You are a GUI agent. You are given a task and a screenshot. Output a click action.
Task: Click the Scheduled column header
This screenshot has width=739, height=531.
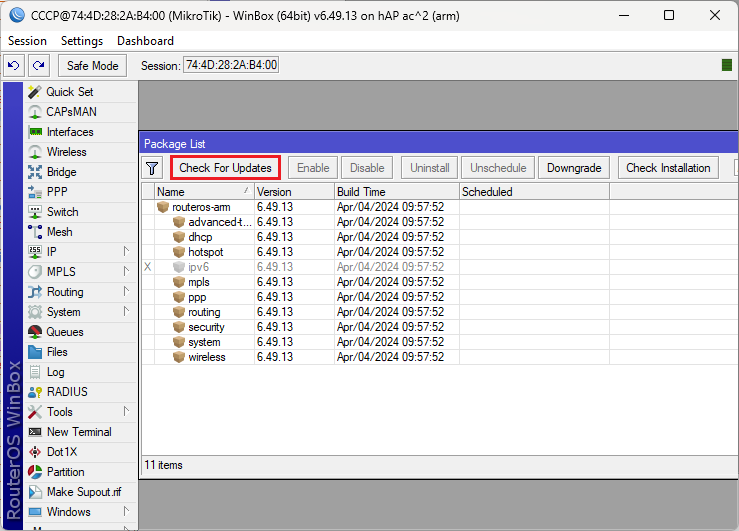click(534, 192)
